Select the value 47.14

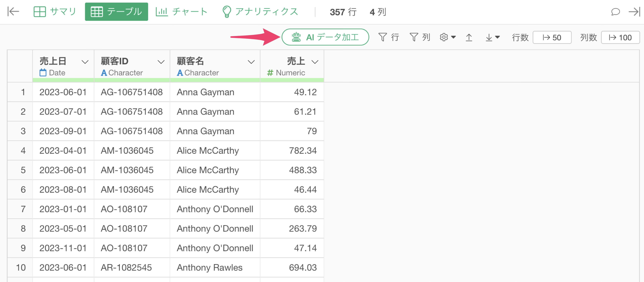point(292,248)
